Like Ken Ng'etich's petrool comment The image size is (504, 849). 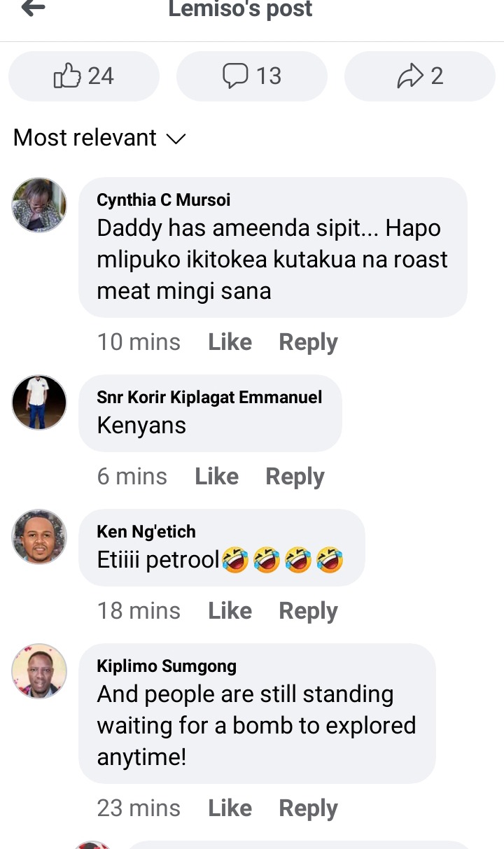point(230,611)
